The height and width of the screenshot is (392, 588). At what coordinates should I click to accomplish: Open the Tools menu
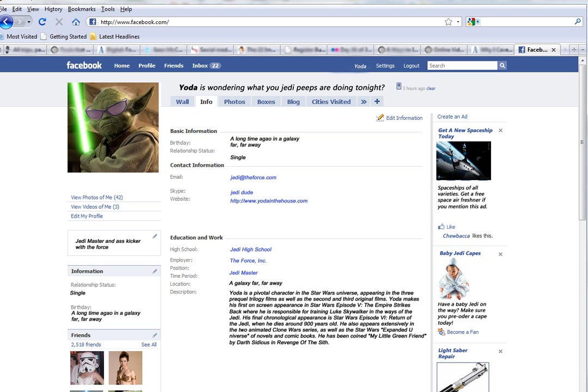(x=108, y=9)
